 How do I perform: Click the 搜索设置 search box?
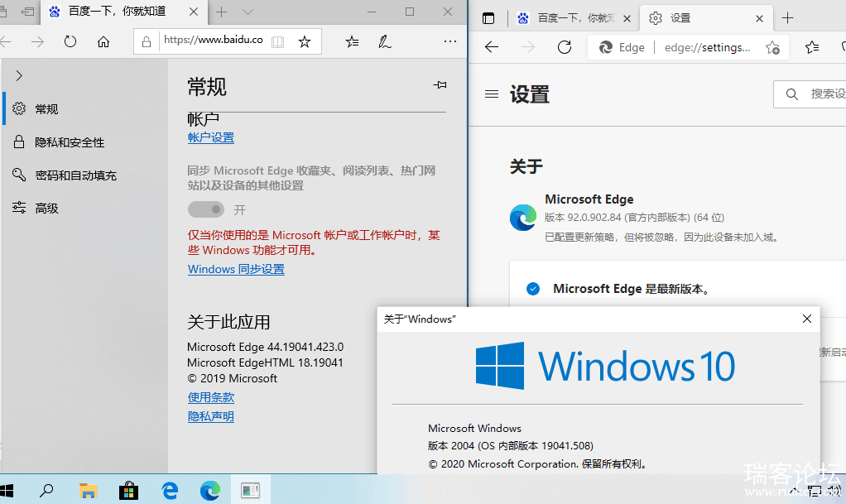coord(810,94)
